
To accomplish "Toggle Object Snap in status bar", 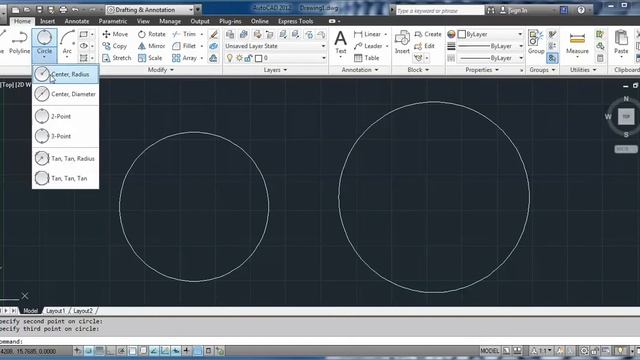I will pyautogui.click(x=132, y=351).
